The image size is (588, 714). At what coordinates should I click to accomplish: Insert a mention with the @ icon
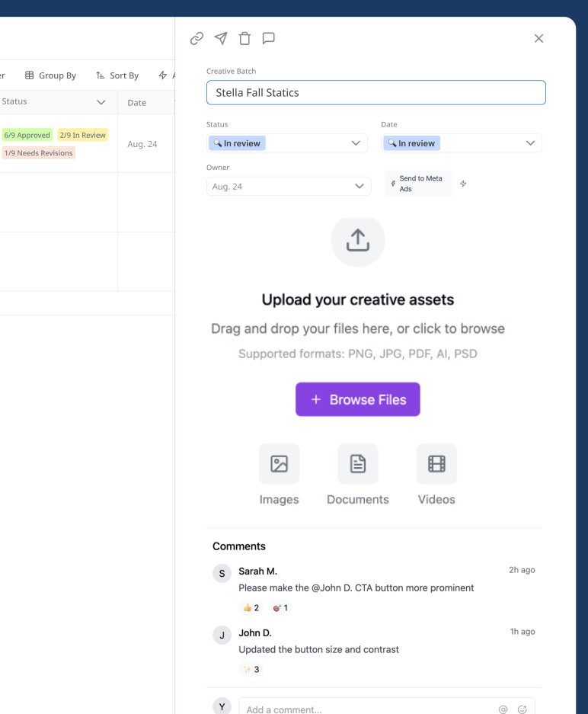click(x=503, y=709)
